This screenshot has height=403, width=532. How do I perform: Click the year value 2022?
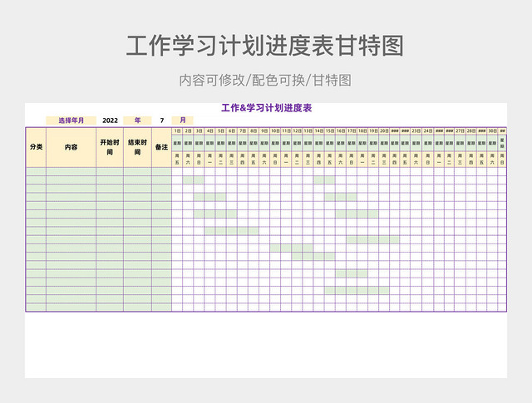point(110,120)
